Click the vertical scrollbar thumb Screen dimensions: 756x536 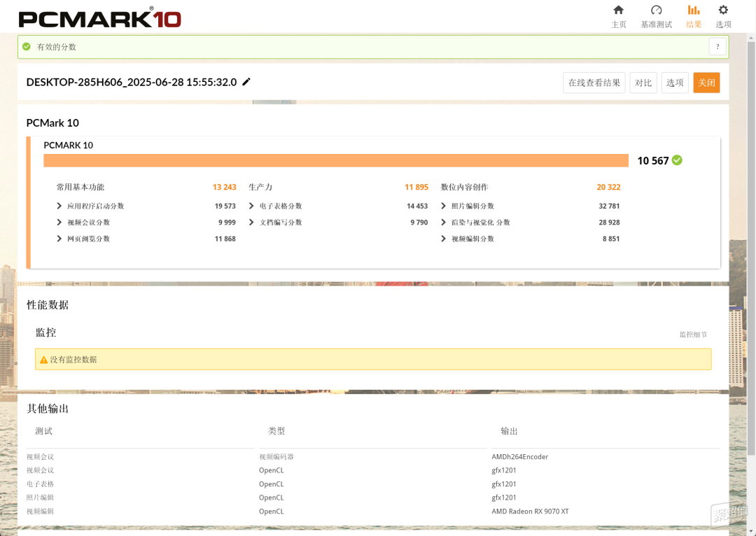pos(751,248)
